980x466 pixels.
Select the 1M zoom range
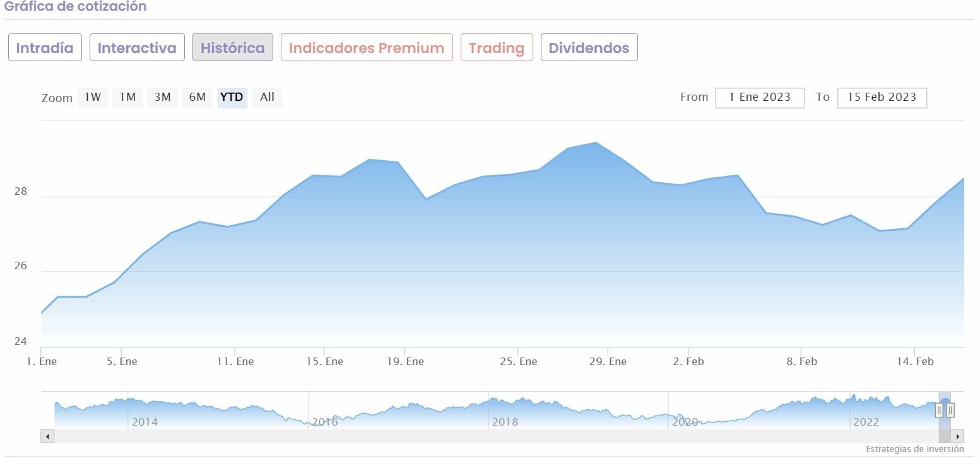coord(127,98)
